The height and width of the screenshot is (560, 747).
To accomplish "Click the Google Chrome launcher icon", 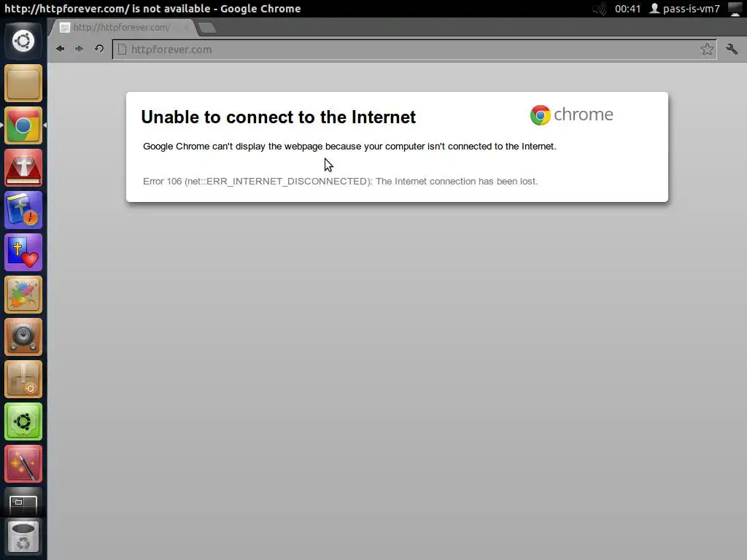I will pos(23,125).
